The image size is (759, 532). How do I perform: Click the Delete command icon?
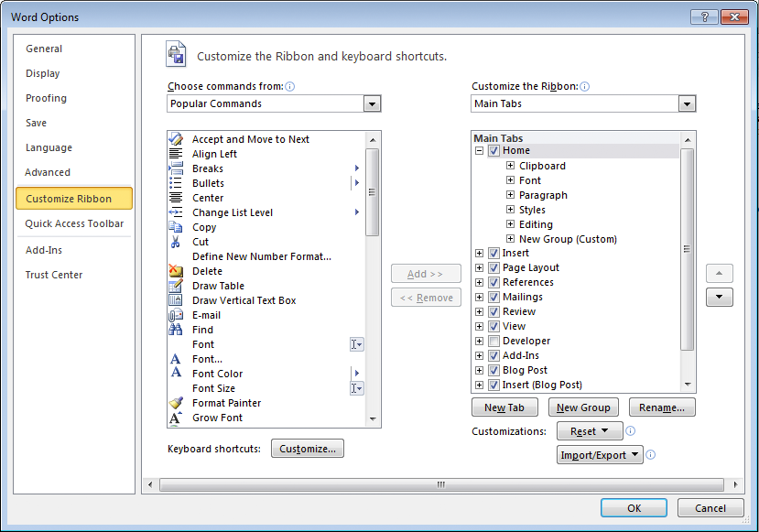(x=176, y=270)
